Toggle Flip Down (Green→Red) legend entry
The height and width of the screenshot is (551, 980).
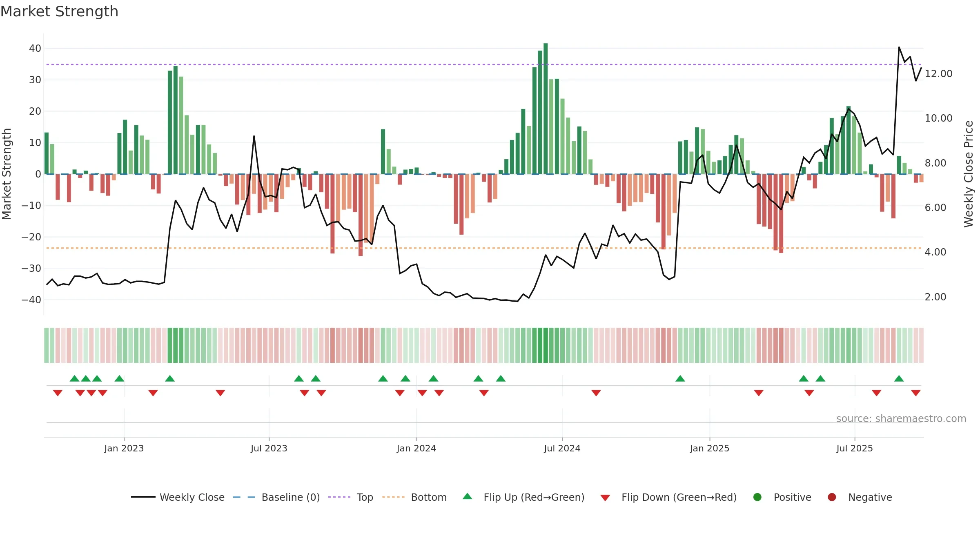(x=668, y=497)
